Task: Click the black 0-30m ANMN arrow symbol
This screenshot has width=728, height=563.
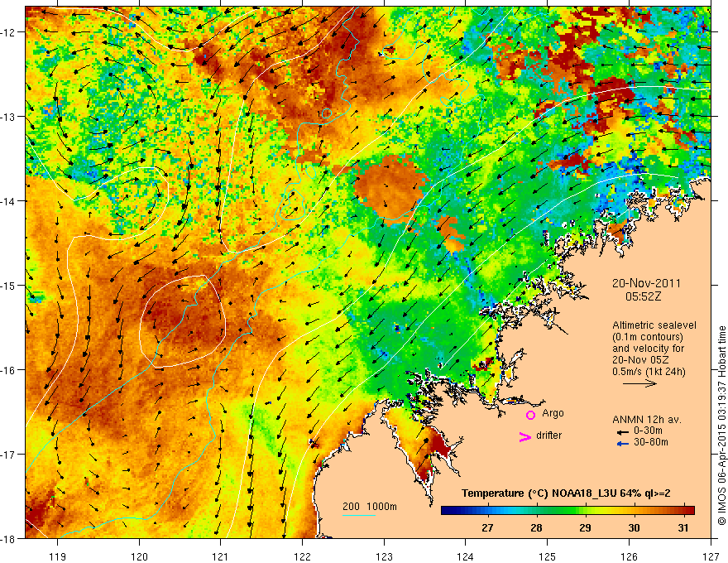Action: [622, 432]
